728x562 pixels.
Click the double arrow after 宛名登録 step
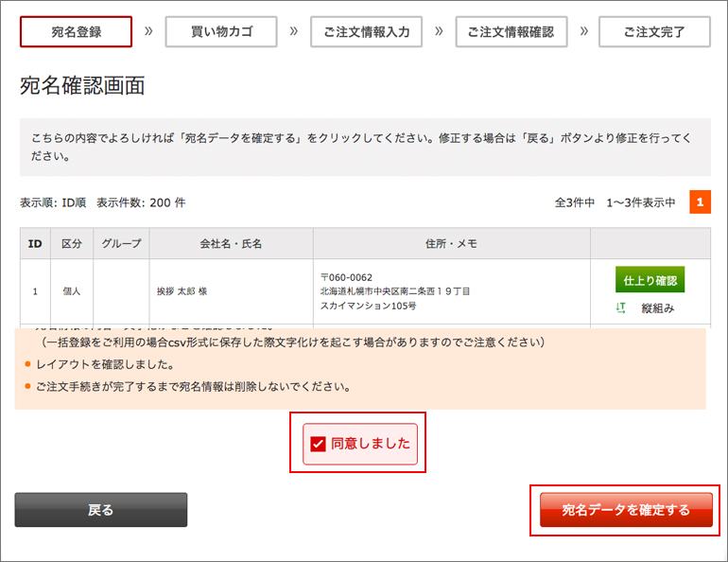click(148, 31)
